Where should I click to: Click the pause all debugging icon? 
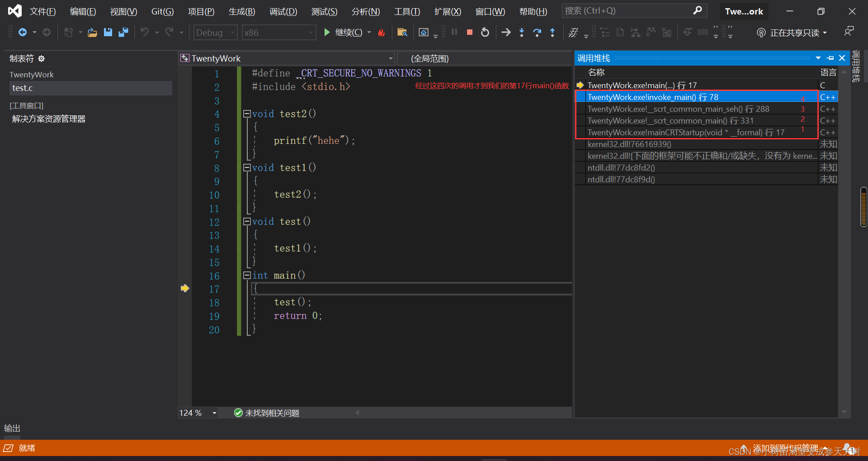coord(454,32)
